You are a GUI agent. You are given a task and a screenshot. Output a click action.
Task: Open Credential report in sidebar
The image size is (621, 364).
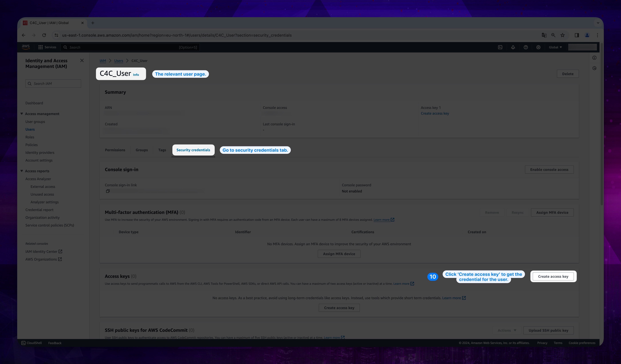point(39,210)
